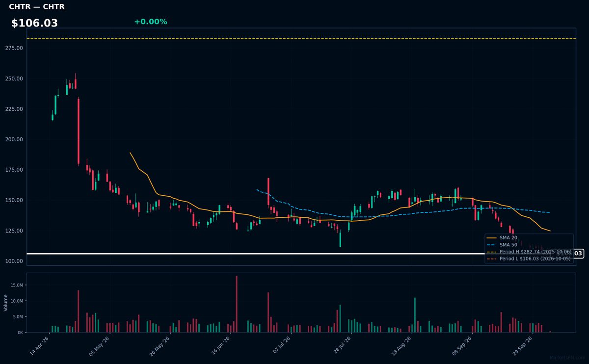
Task: Click the 225.00 price axis label
Action: (x=15, y=109)
